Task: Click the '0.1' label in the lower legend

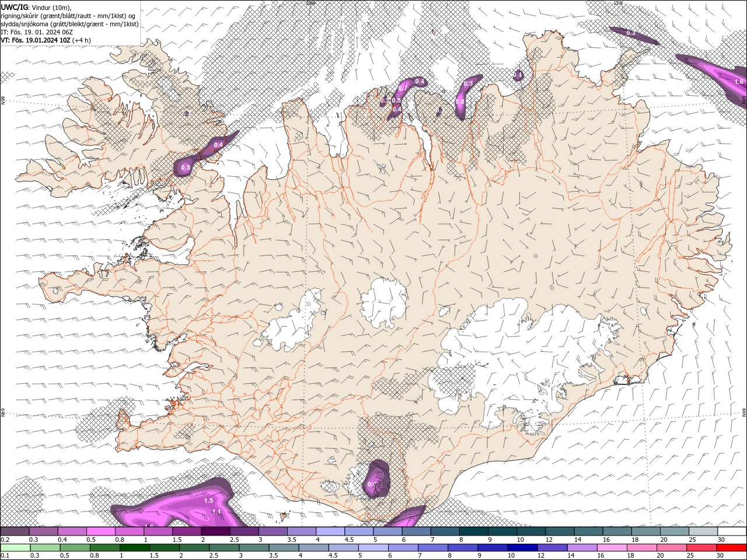Action: point(5,556)
